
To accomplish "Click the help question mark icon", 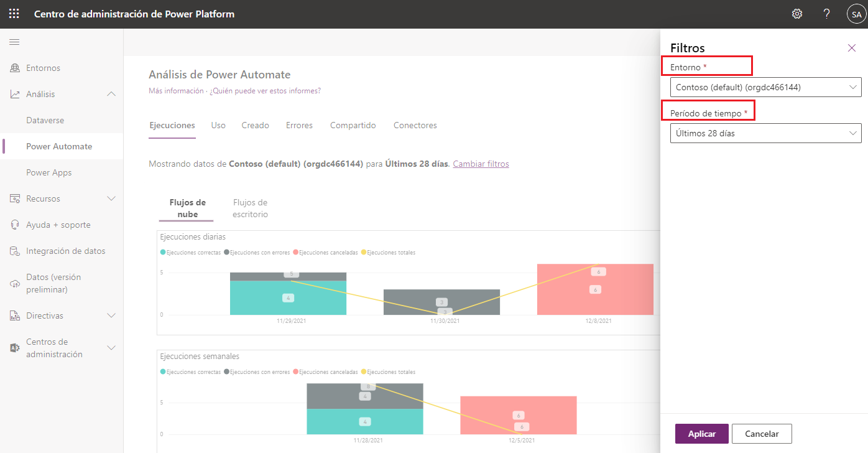I will [826, 14].
